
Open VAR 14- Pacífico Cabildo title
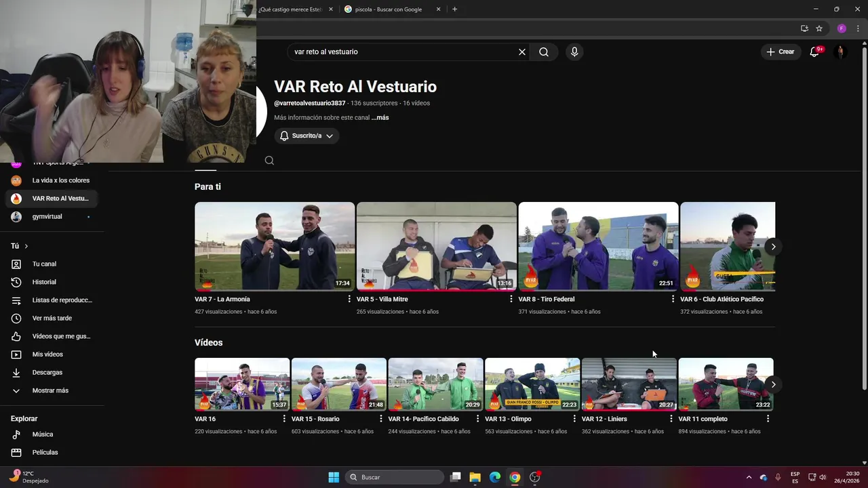[x=423, y=419]
